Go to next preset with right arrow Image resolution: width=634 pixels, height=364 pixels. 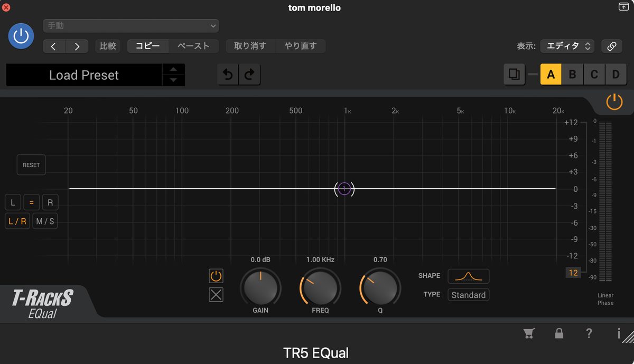[x=77, y=46]
